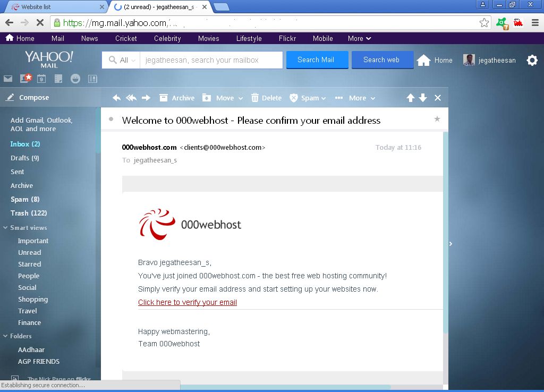Expand the More menu in Yahoo navigation

pyautogui.click(x=360, y=38)
